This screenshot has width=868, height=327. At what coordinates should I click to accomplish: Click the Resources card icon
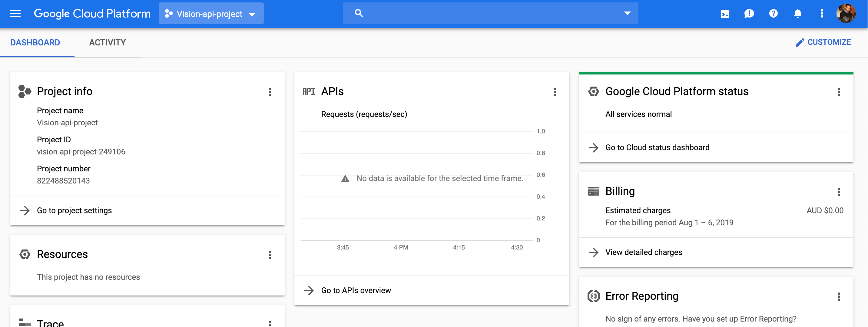(25, 255)
